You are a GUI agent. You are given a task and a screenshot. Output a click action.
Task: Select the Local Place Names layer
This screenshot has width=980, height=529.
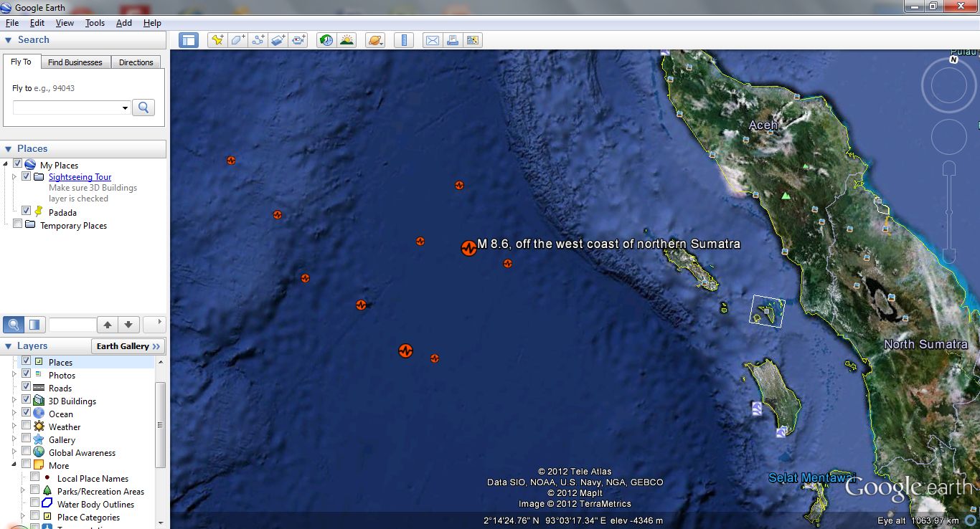tap(93, 479)
